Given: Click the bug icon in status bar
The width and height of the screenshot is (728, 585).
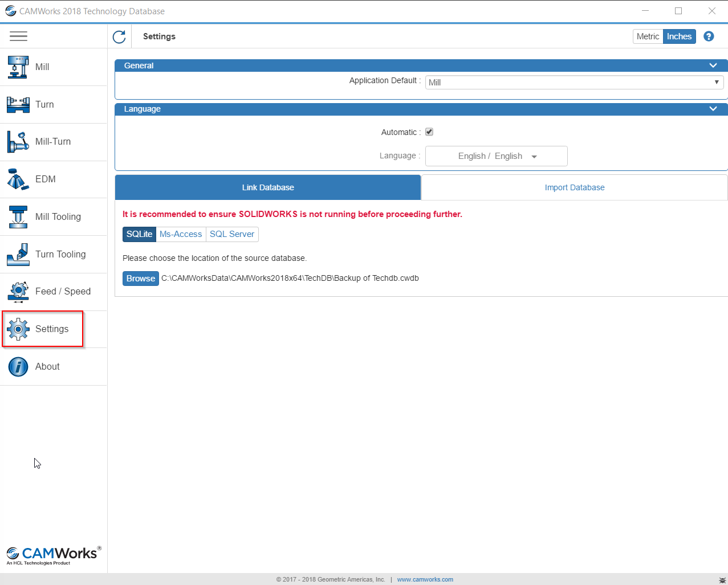Looking at the screenshot, I should (x=722, y=579).
